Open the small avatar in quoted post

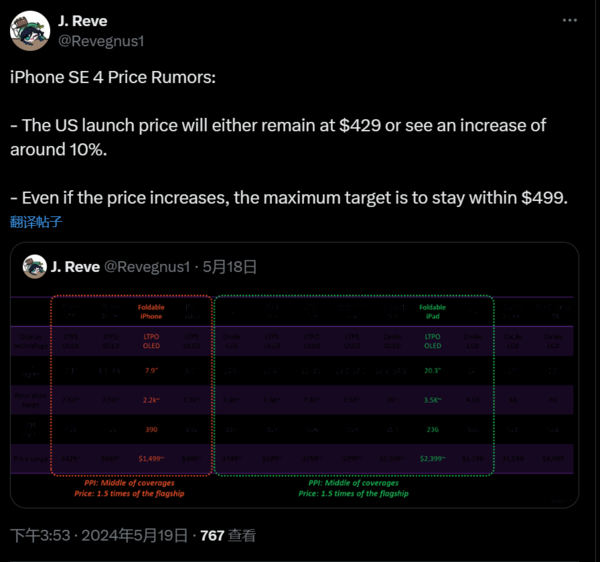[36, 267]
